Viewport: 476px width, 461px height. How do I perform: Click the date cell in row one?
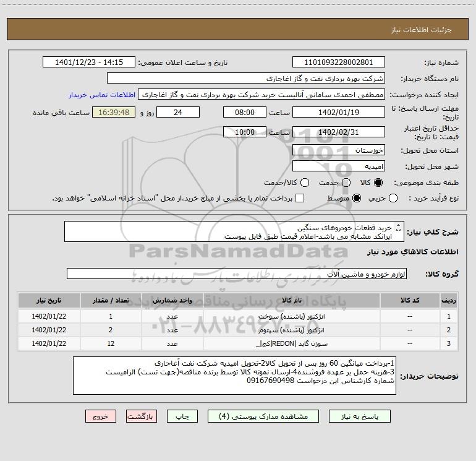pyautogui.click(x=49, y=316)
